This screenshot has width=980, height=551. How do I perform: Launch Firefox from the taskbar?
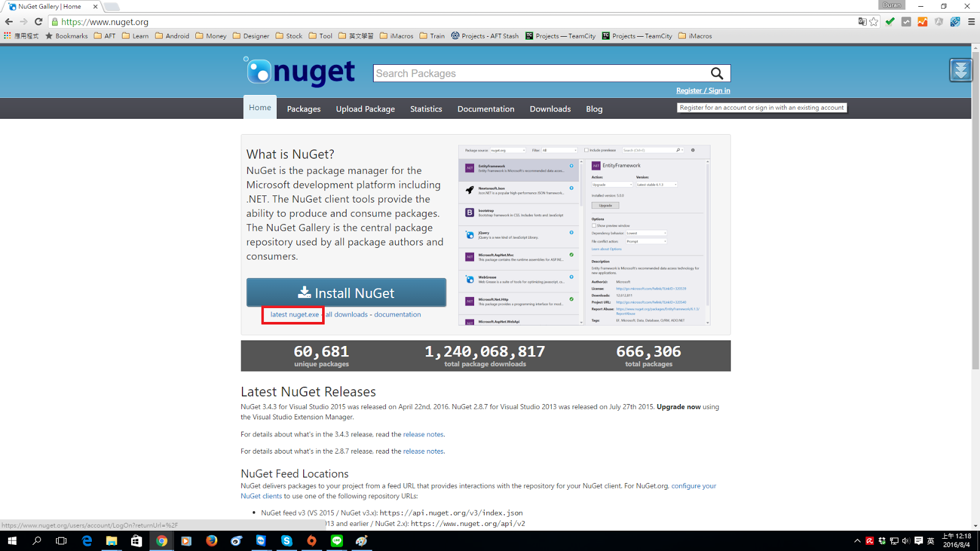click(x=211, y=541)
